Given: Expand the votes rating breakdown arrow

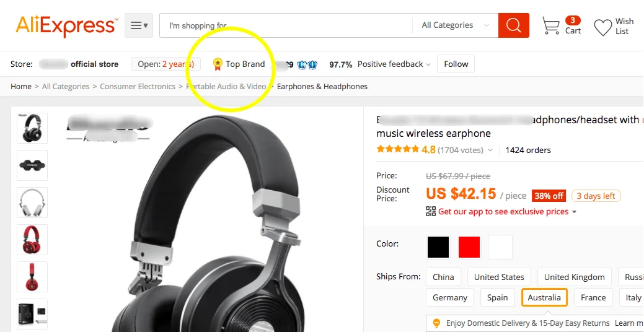Looking at the screenshot, I should (490, 150).
